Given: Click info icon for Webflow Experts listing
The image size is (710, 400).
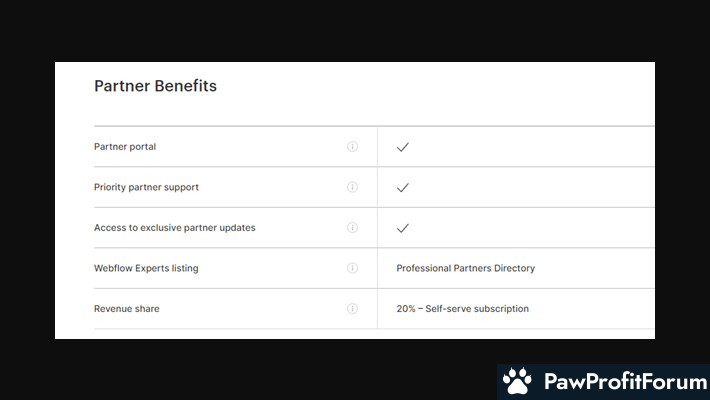Looking at the screenshot, I should 352,268.
